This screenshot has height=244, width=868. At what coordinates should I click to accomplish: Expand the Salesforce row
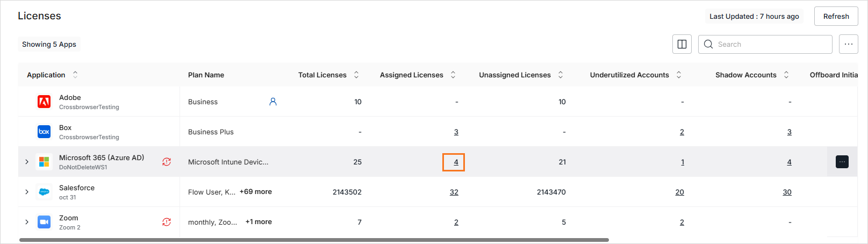(27, 192)
